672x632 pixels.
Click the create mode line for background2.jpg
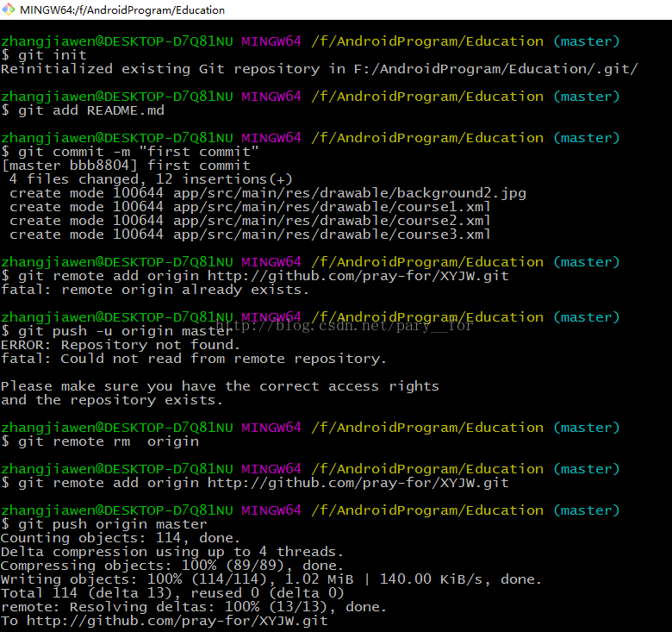pos(268,193)
